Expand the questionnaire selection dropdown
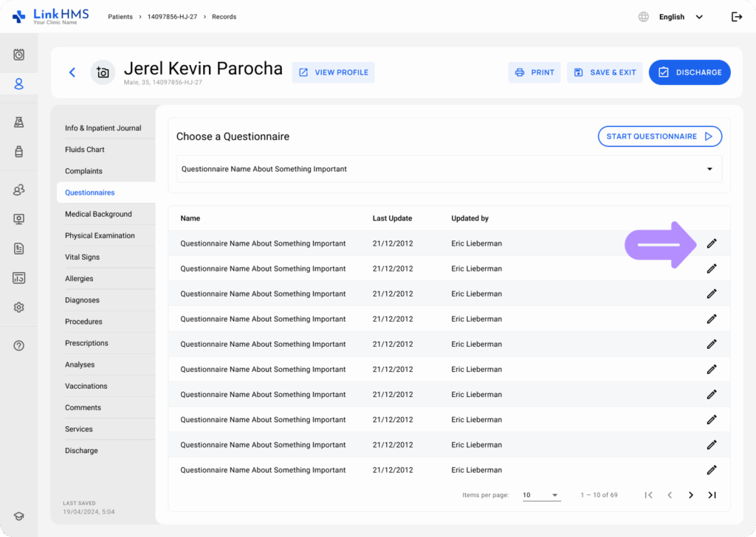This screenshot has width=756, height=537. 709,169
